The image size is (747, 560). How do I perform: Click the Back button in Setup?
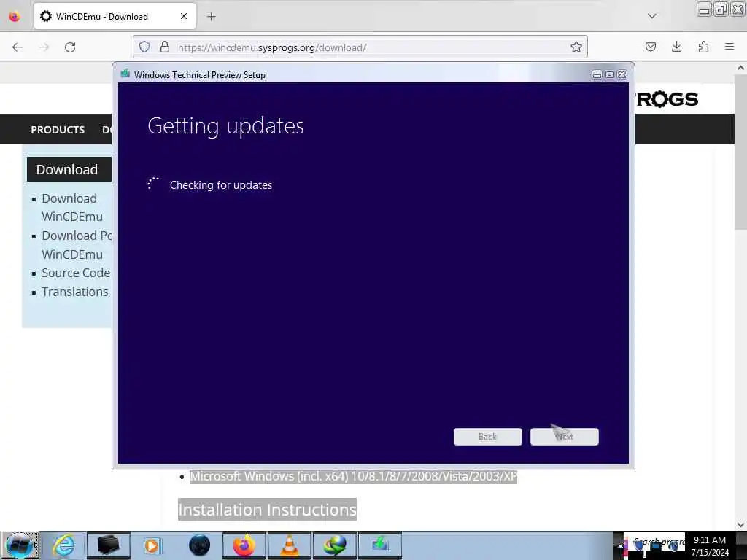[488, 437]
